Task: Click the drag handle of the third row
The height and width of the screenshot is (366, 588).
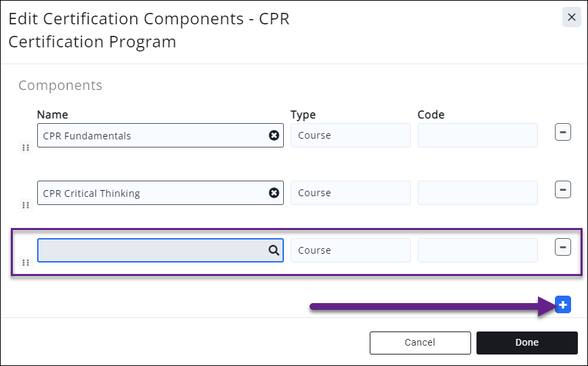Action: click(x=26, y=262)
